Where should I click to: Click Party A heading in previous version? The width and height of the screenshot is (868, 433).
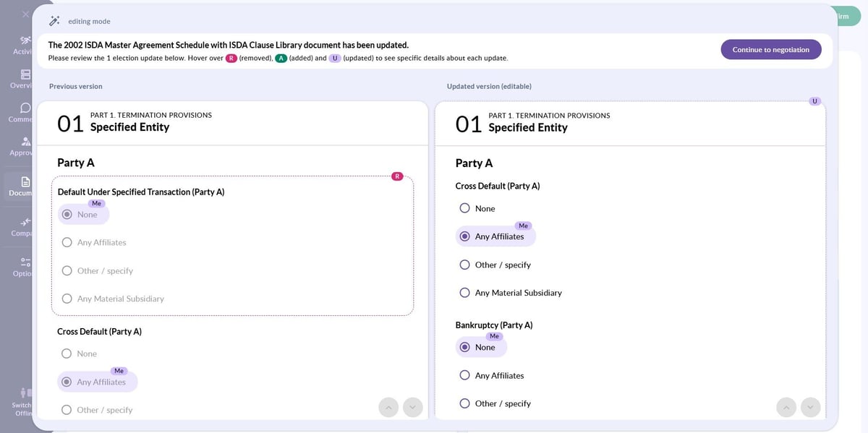point(76,163)
